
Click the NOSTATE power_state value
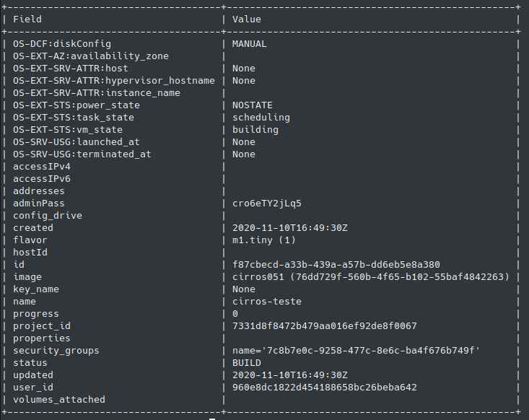coord(253,105)
